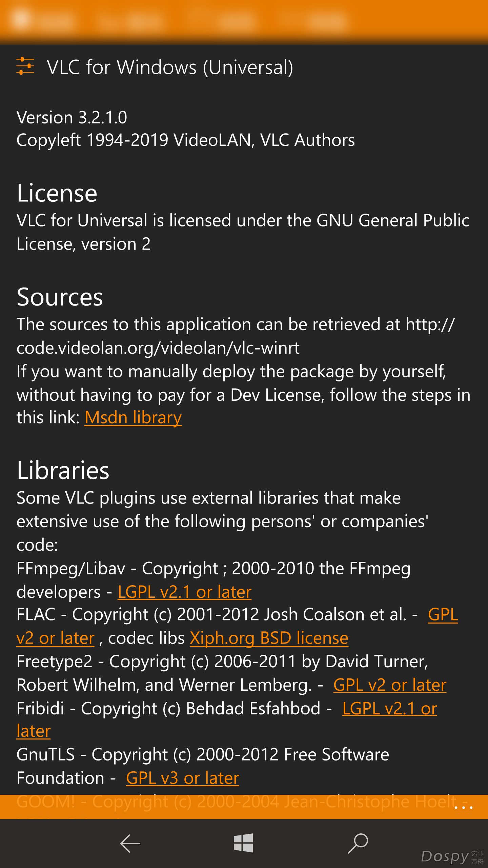This screenshot has width=488, height=868.
Task: Open Freetype2 GPL v2 or later link
Action: click(390, 685)
